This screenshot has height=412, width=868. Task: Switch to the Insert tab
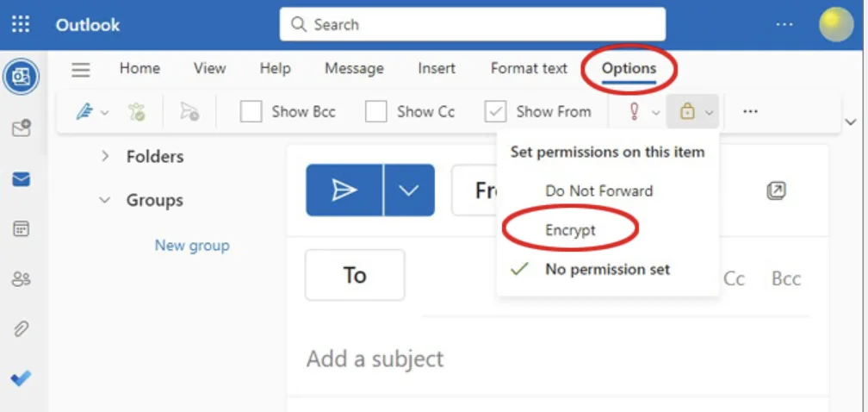(437, 69)
